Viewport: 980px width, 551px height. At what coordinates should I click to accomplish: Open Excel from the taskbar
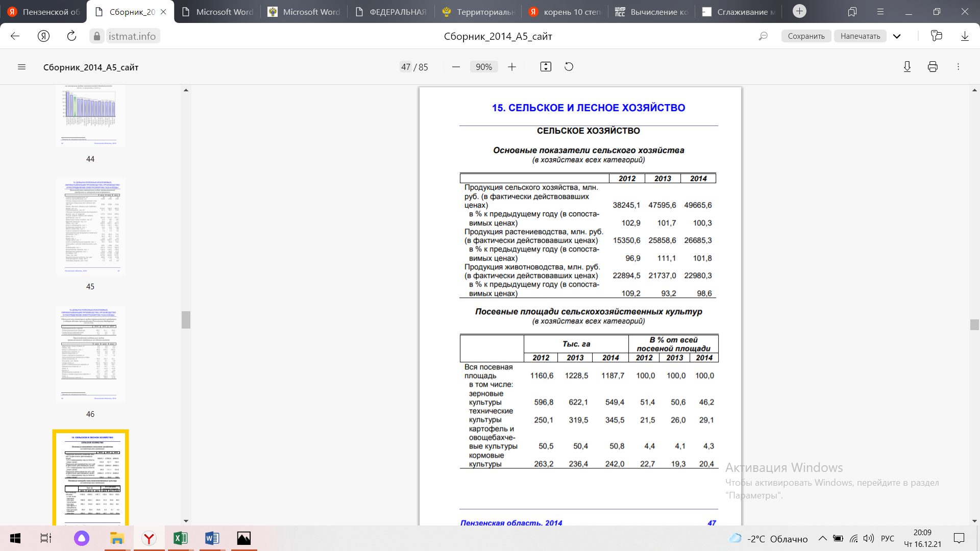pos(181,538)
